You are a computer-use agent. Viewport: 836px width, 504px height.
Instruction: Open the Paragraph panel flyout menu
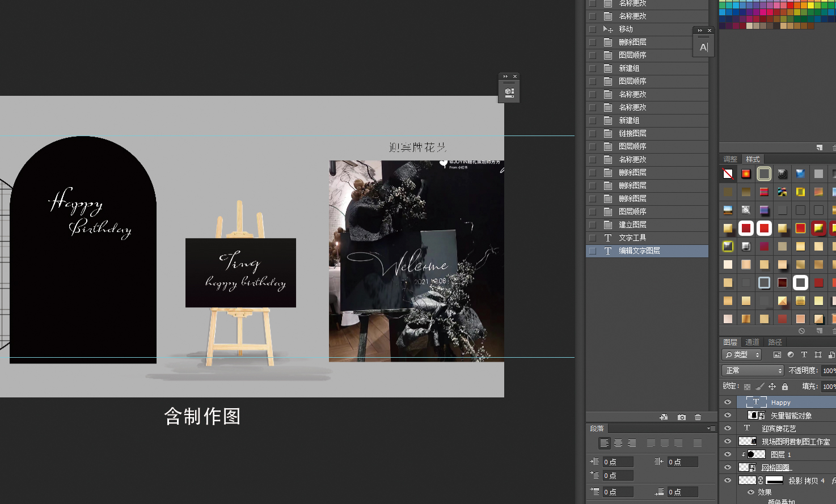711,429
